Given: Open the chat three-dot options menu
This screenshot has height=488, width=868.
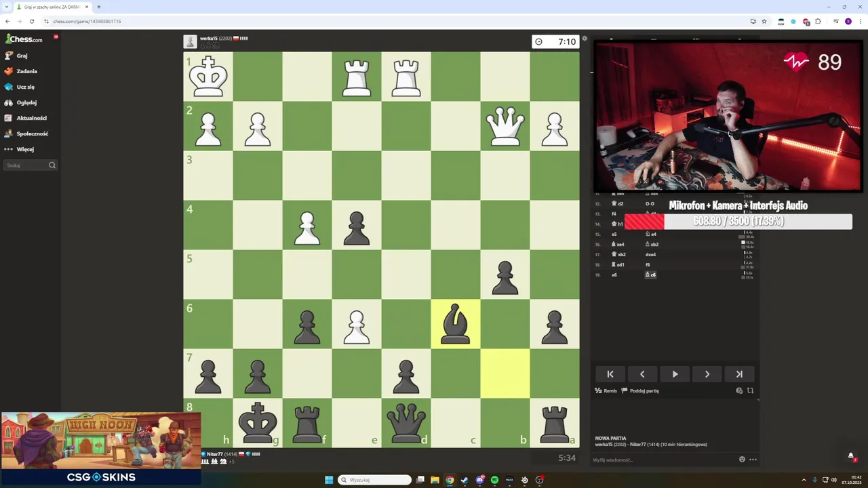Looking at the screenshot, I should click(753, 460).
